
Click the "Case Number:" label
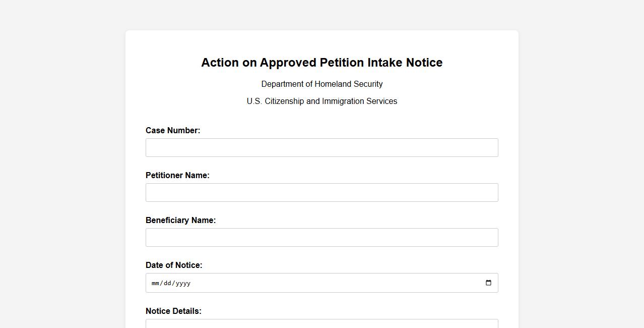[x=173, y=131]
